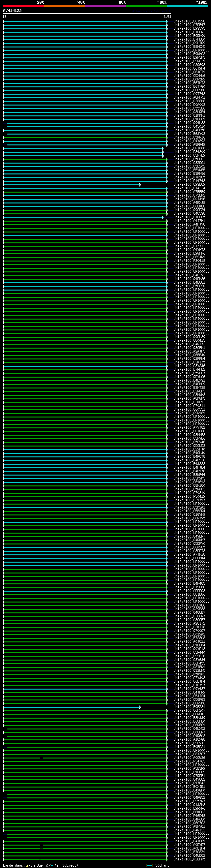Select the UniRef100_A7PE47 hit label
Screen dimensions: 211x868
pos(189,25)
